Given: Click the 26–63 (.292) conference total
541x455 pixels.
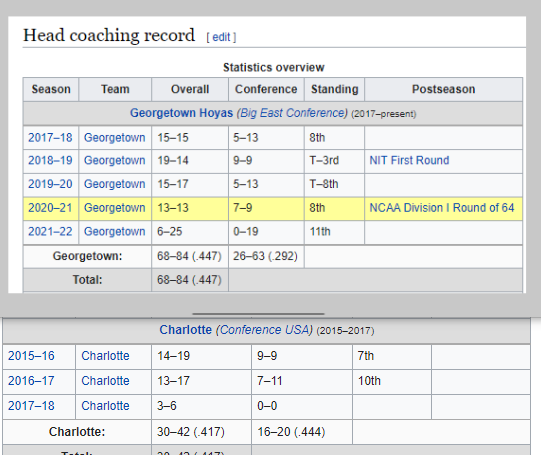Looking at the screenshot, I should click(266, 256).
